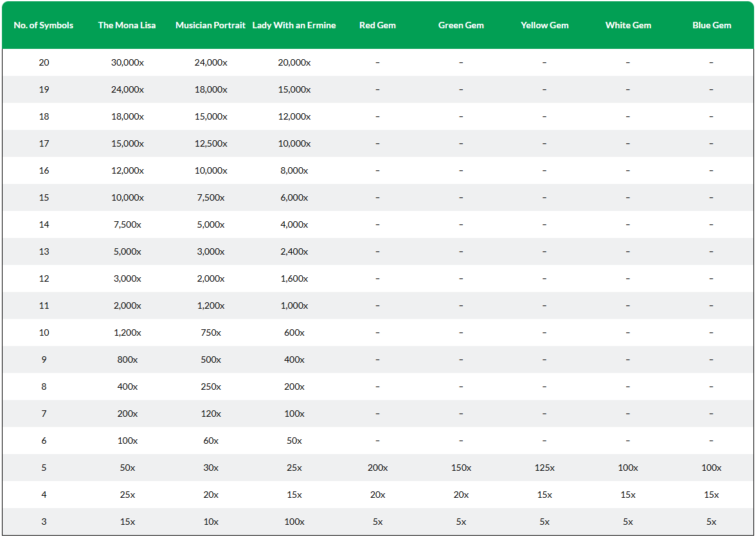Select Blue Gem's 15x in row 4
This screenshot has height=537, width=756.
click(x=712, y=495)
